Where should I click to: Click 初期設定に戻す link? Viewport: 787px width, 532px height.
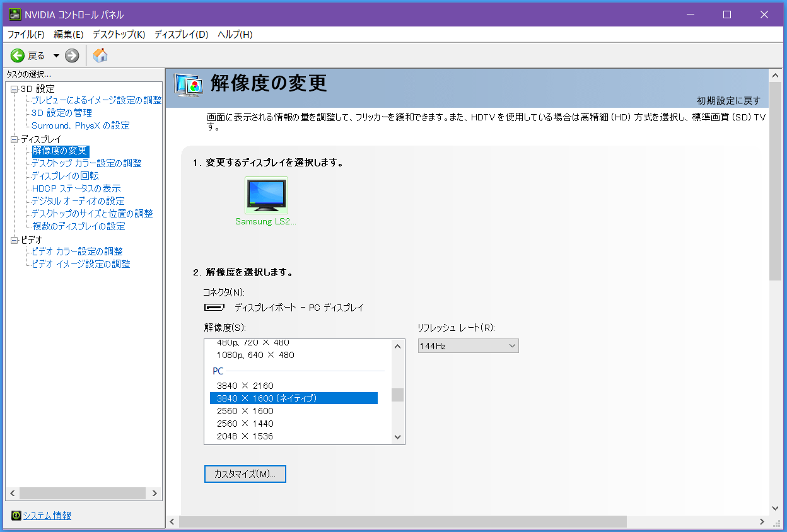(728, 101)
